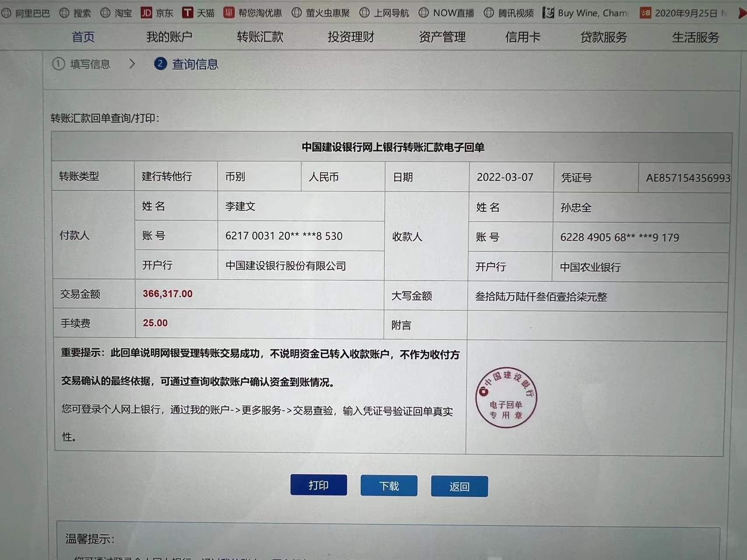The height and width of the screenshot is (560, 747).
Task: Click the 手续费 label
Action: pyautogui.click(x=75, y=323)
